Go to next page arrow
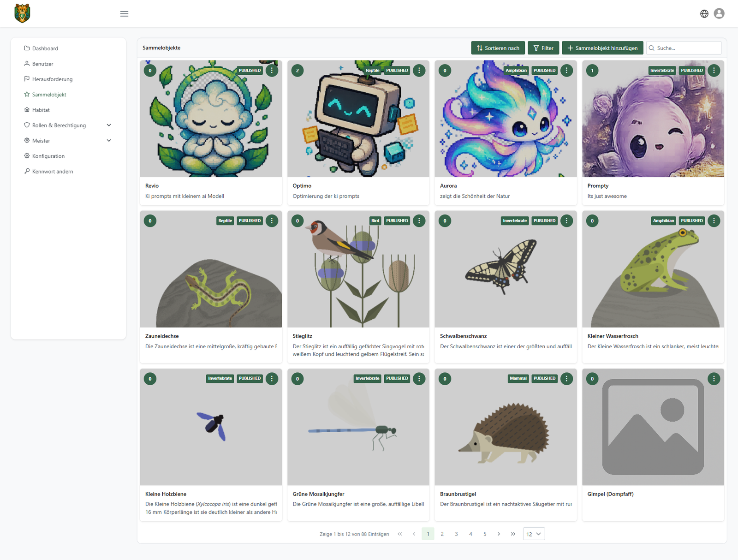 (x=499, y=534)
